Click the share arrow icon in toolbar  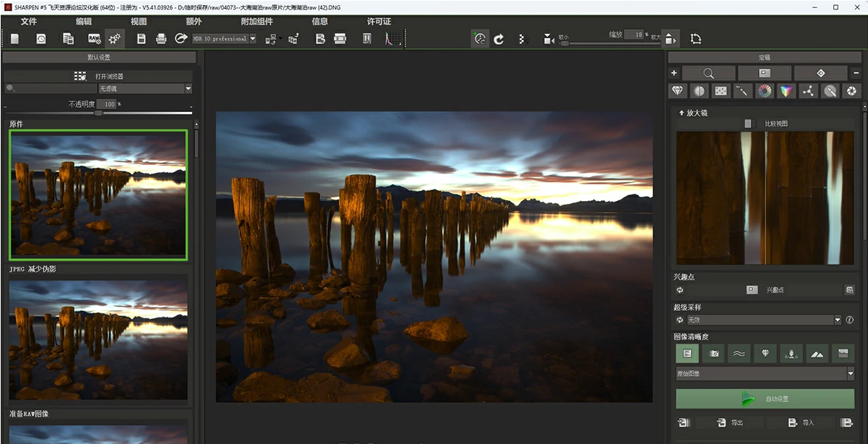point(181,38)
